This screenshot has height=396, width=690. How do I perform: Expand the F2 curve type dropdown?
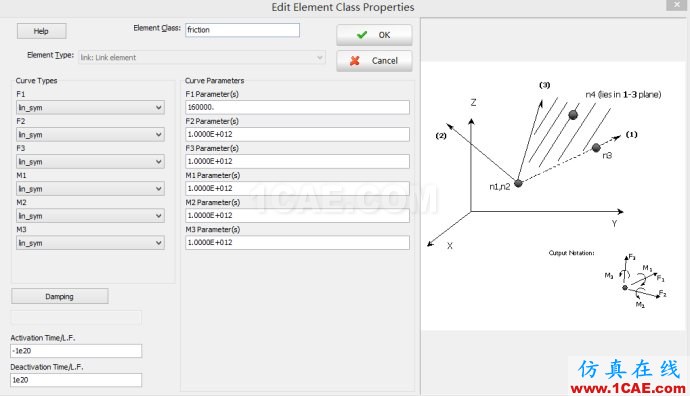pos(90,135)
